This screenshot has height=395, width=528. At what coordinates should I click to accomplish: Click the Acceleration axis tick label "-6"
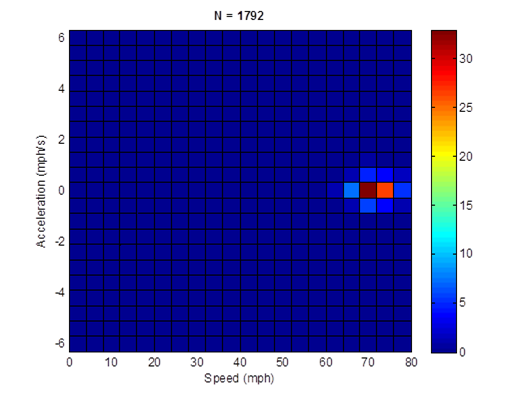click(x=60, y=343)
